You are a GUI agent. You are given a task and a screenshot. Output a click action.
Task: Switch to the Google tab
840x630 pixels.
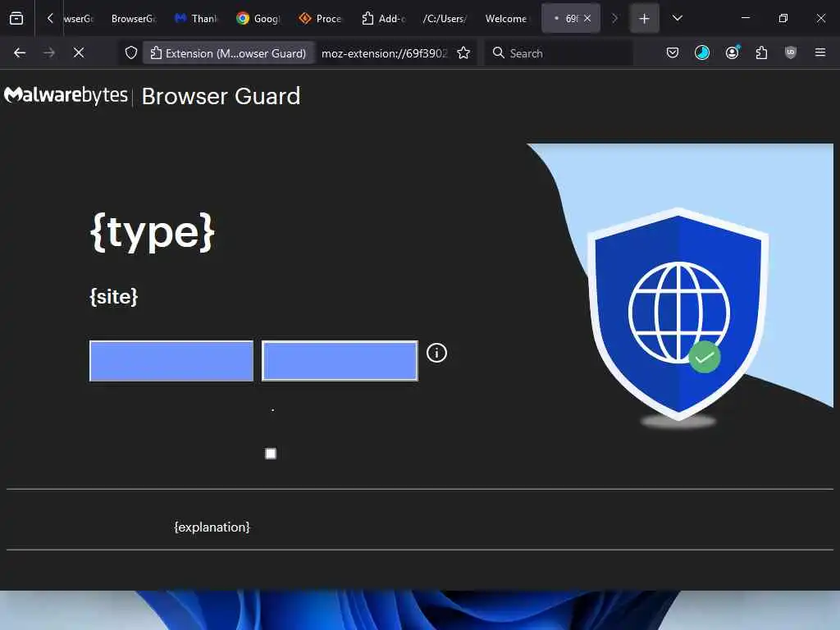(x=258, y=18)
